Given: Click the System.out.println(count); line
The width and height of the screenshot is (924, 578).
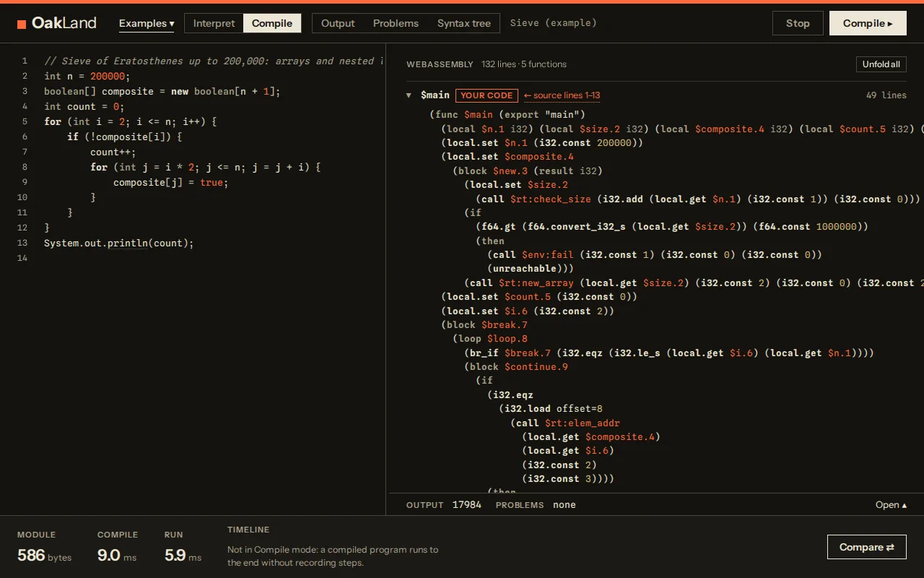Looking at the screenshot, I should [119, 243].
